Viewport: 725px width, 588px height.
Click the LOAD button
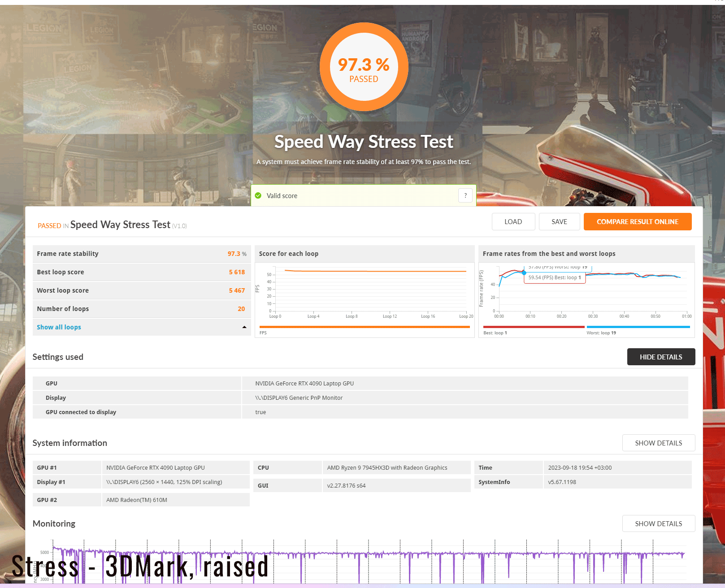(x=513, y=221)
